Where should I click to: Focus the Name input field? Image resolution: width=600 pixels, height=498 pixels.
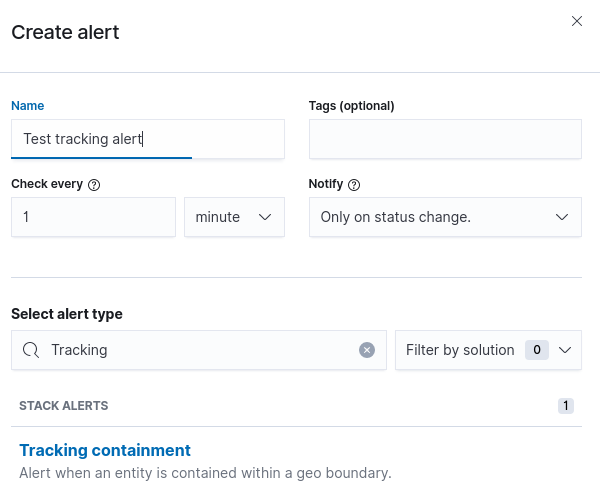(x=147, y=139)
